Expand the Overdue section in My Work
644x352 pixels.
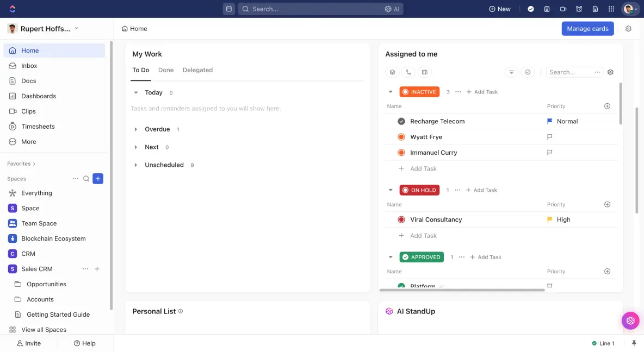pyautogui.click(x=136, y=129)
